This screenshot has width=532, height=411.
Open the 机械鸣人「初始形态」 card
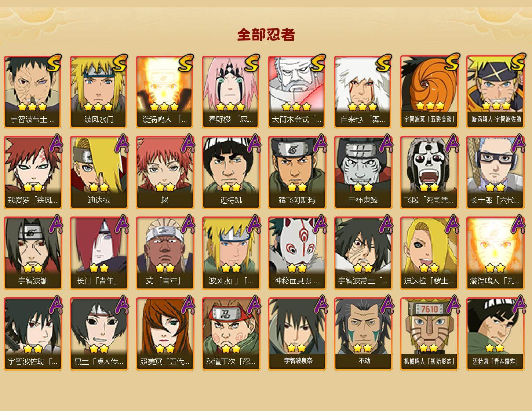429,334
